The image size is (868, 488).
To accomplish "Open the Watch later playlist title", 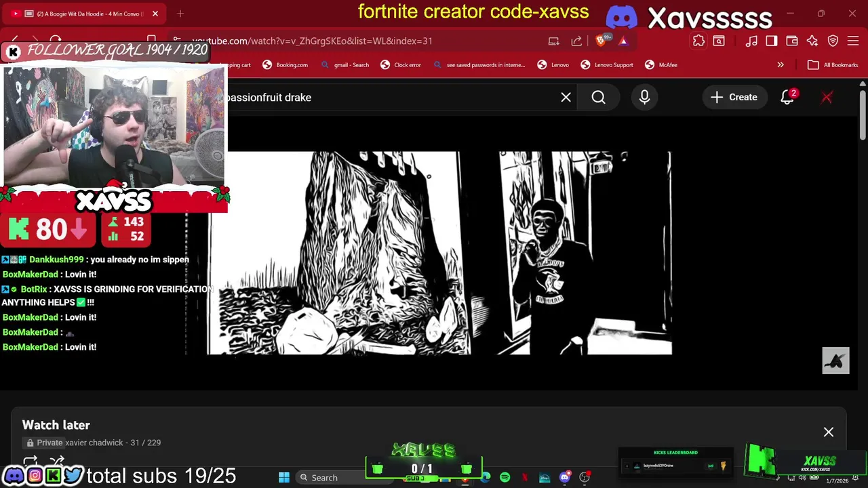I will pos(56,425).
